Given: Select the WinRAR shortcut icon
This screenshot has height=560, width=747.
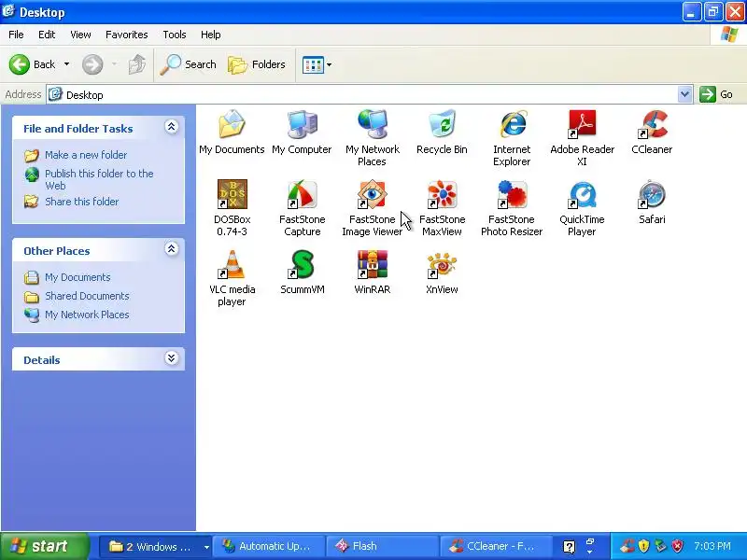Looking at the screenshot, I should click(372, 272).
